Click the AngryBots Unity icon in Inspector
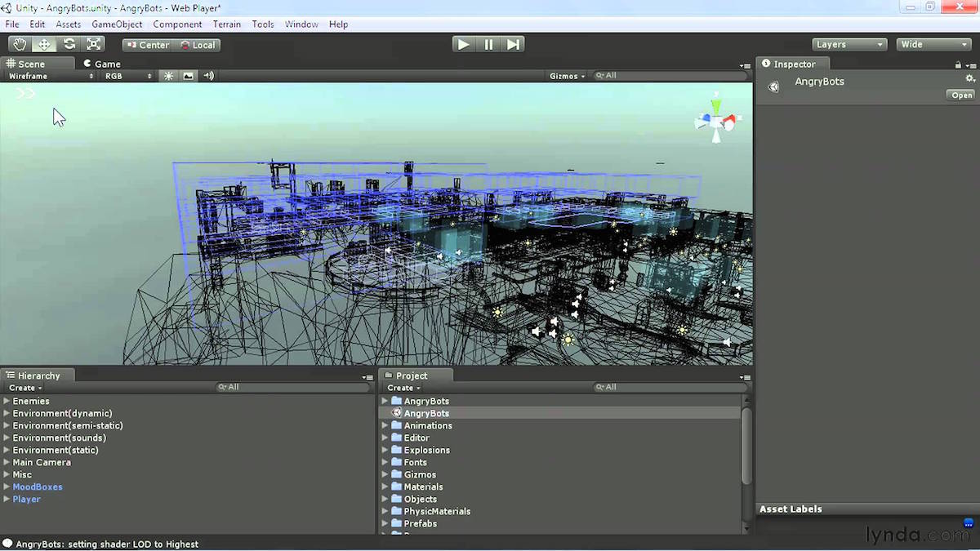980x551 pixels. pyautogui.click(x=774, y=87)
